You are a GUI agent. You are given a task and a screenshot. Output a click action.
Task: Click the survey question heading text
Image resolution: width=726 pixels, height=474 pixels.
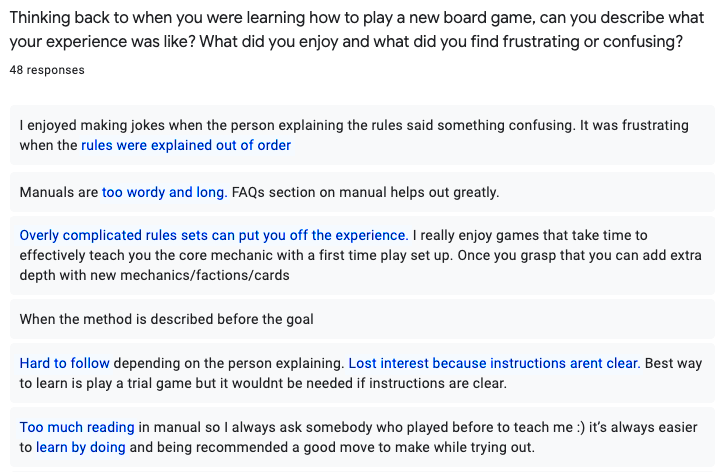357,30
